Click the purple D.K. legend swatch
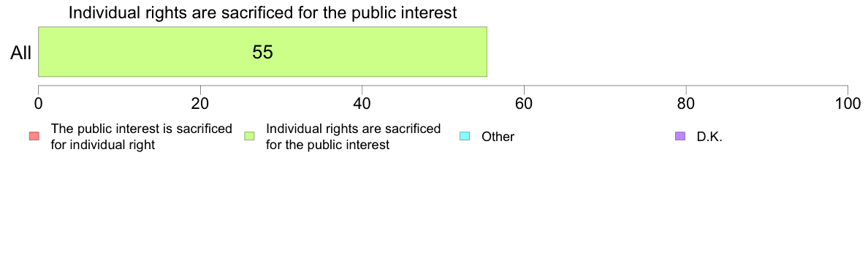This screenshot has height=269, width=868. point(680,136)
